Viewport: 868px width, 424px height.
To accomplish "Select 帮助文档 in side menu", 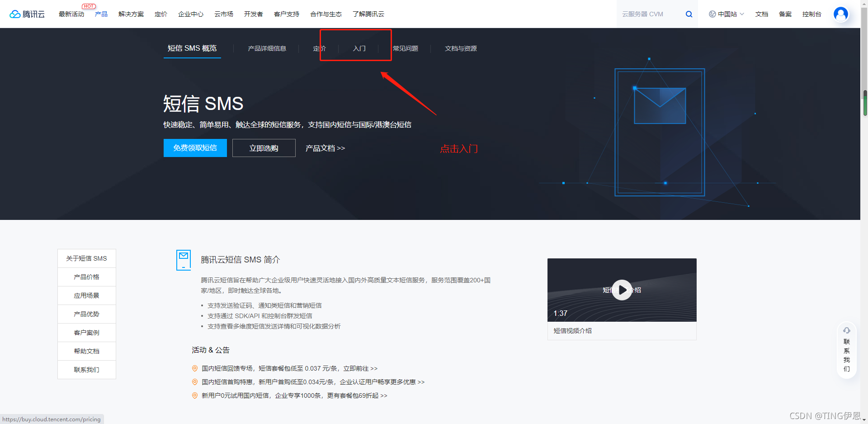I will click(87, 351).
